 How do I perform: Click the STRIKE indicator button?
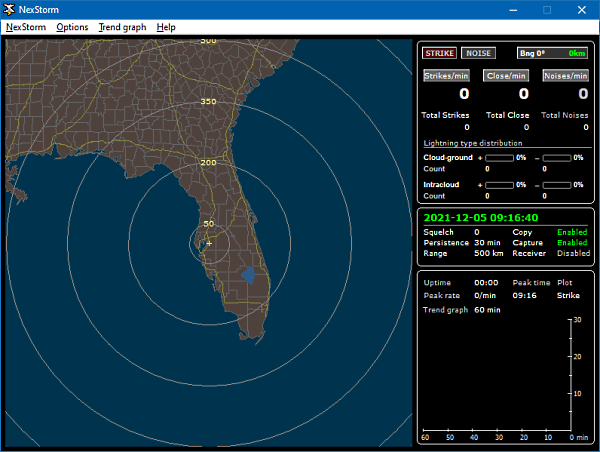coord(439,53)
